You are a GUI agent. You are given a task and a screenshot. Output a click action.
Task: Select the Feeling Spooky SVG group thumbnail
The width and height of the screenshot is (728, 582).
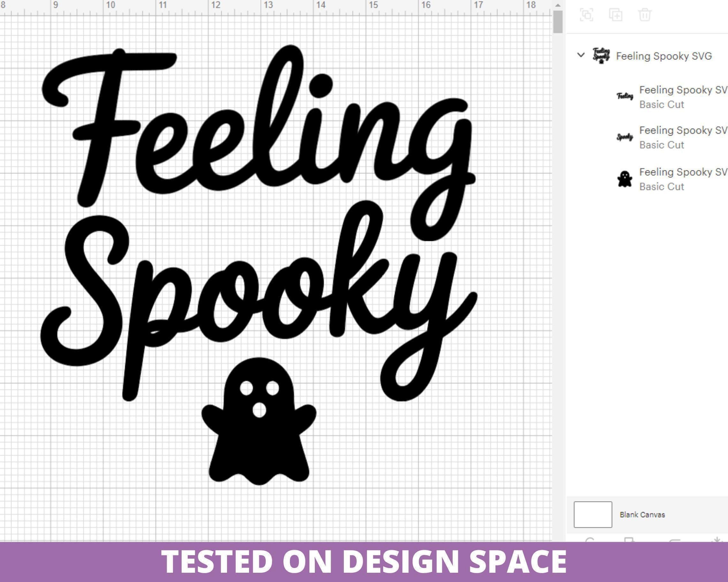coord(601,56)
